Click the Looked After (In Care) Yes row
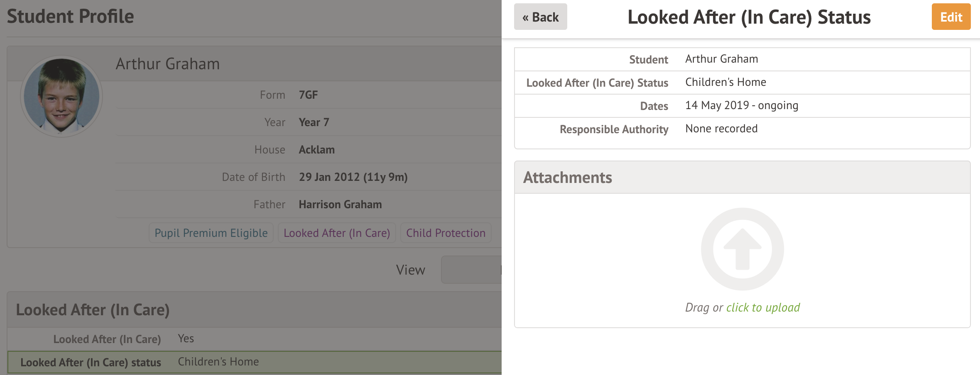 (254, 339)
